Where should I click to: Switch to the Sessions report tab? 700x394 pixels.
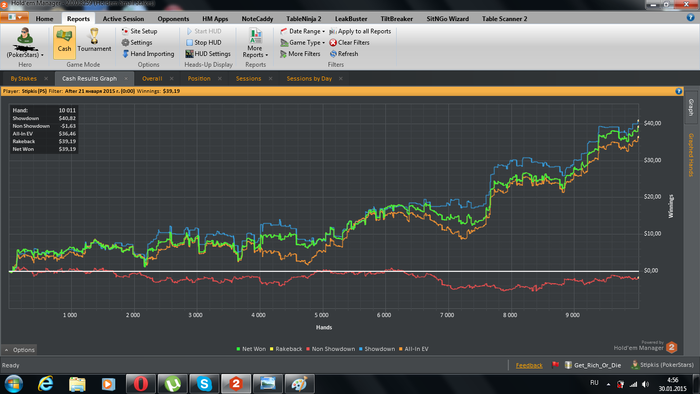point(248,79)
